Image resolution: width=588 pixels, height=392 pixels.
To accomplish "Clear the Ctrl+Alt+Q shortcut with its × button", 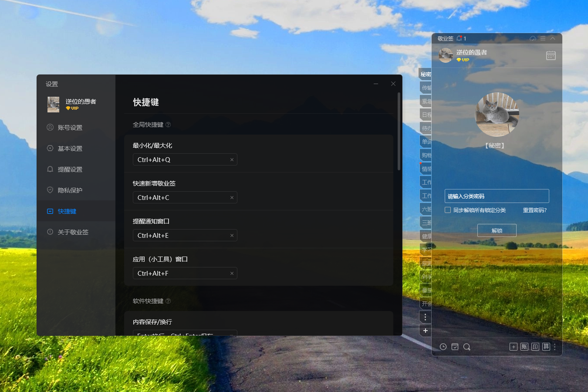I will tap(232, 159).
